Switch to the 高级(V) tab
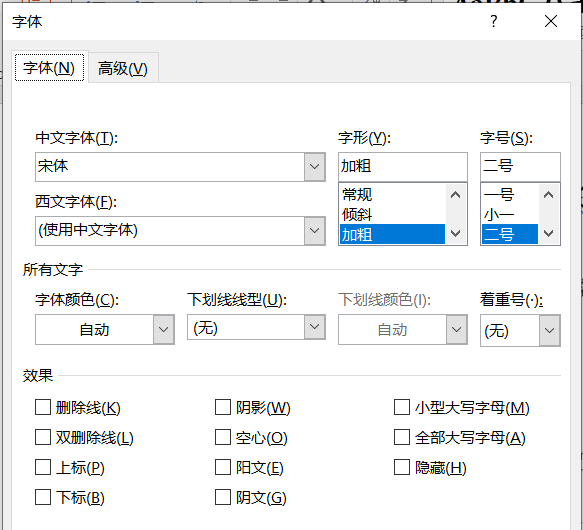 pyautogui.click(x=123, y=68)
